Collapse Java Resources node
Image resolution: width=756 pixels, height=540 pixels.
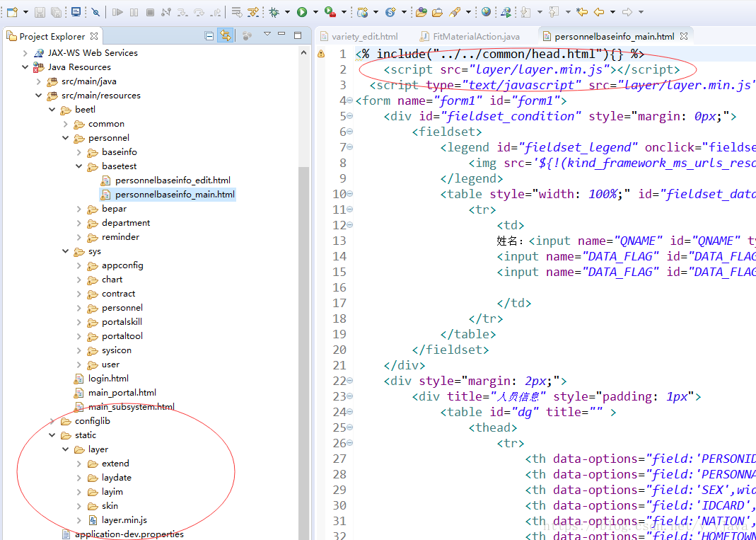coord(25,67)
